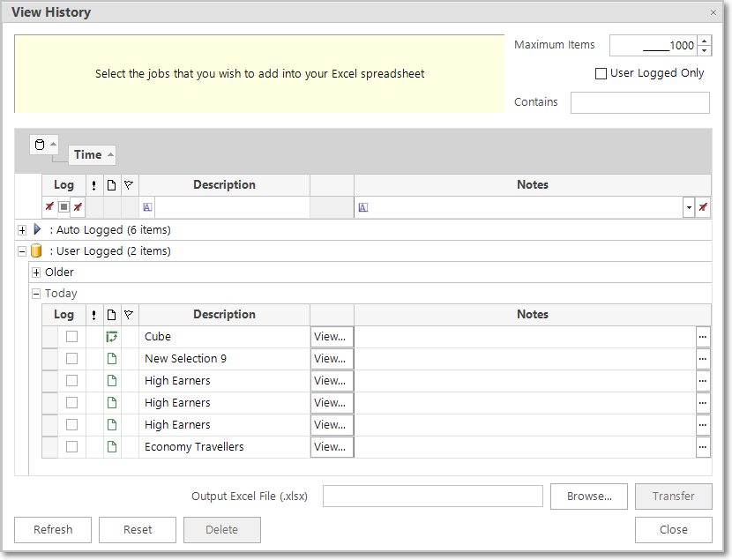The width and height of the screenshot is (732, 560).
Task: Expand the Auto Logged group
Action: coord(22,229)
